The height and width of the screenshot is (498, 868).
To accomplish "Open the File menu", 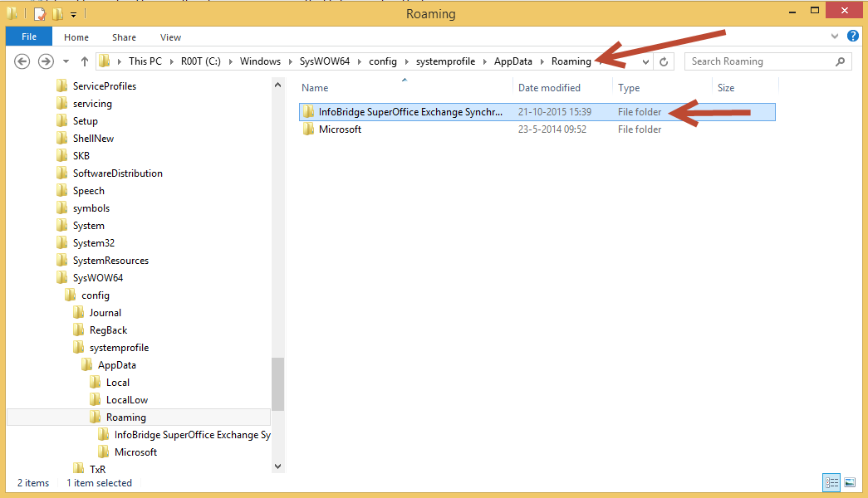I will point(29,37).
